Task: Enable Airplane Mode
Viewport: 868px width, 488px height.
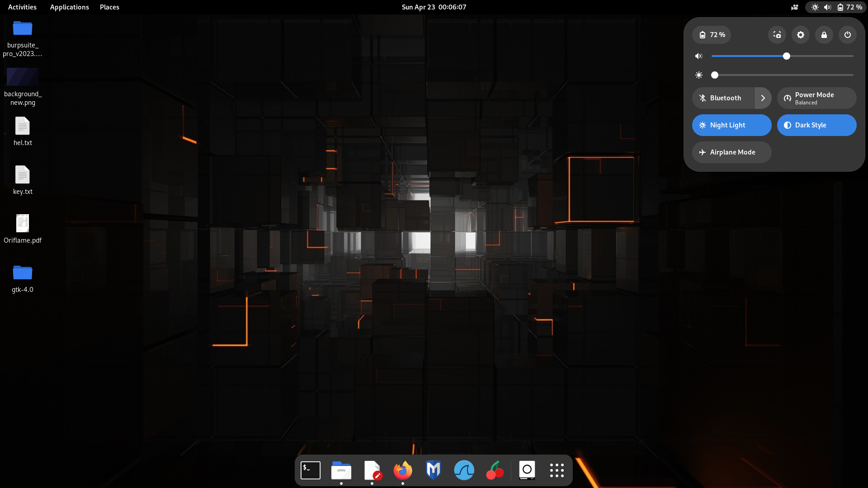Action: 731,152
